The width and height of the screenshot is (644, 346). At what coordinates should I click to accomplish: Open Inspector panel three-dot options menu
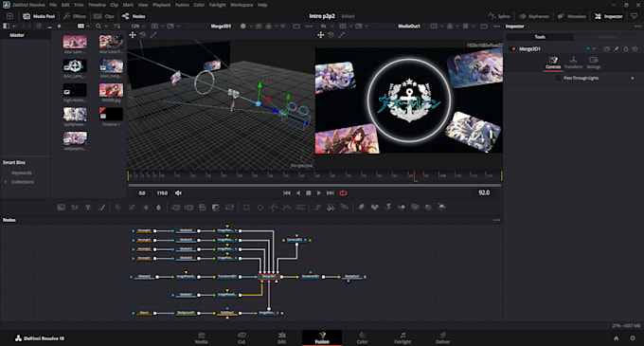(x=637, y=27)
